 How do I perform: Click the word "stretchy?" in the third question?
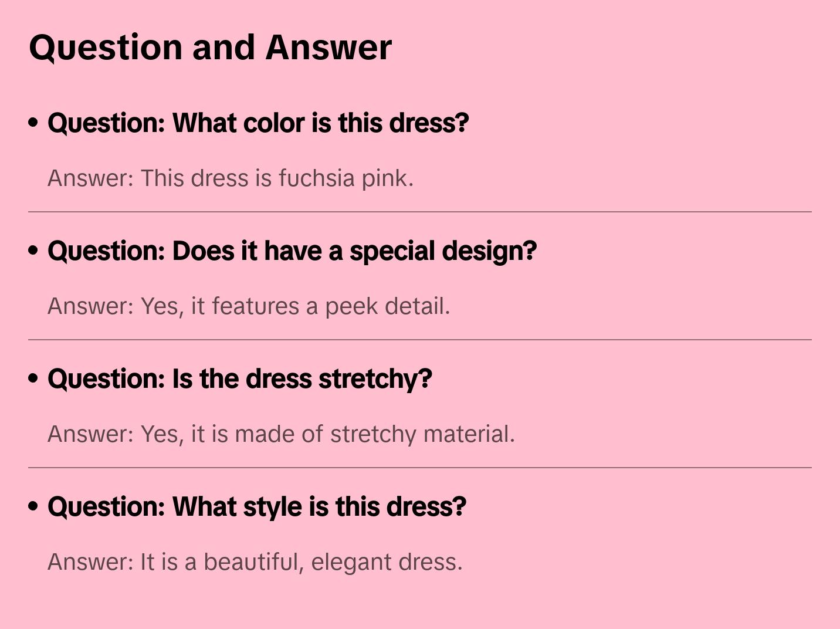click(x=375, y=379)
